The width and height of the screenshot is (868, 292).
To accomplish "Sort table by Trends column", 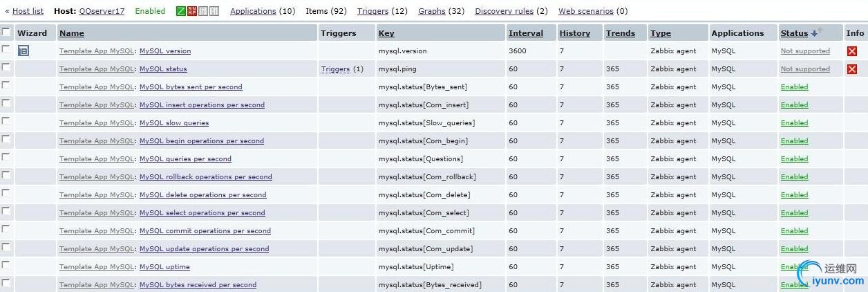I will (x=621, y=33).
